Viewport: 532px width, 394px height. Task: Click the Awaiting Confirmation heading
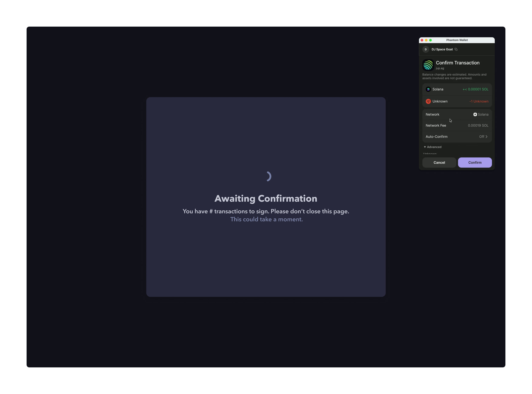pos(266,198)
